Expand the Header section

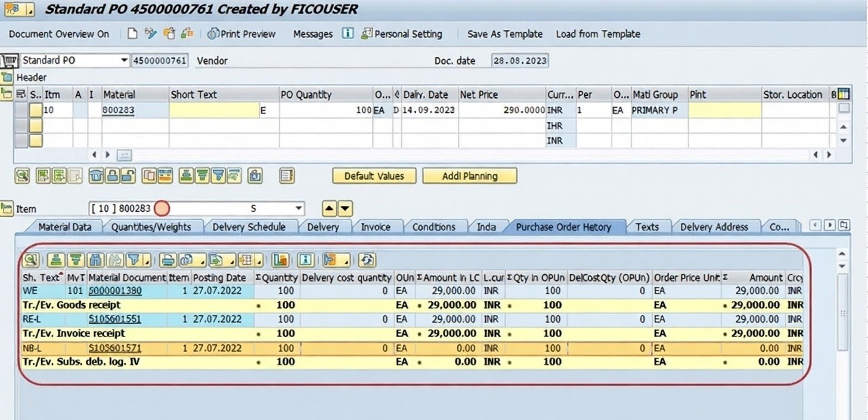pyautogui.click(x=7, y=77)
